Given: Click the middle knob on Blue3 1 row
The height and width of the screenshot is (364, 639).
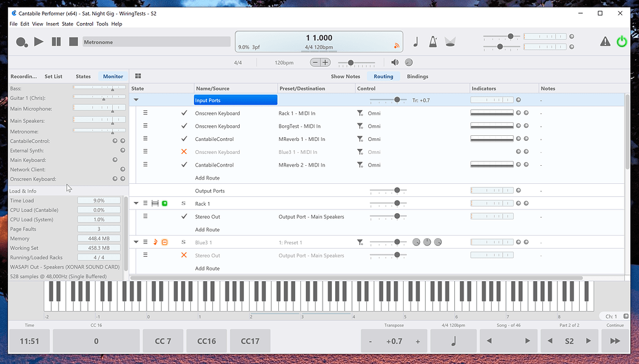Looking at the screenshot, I should (427, 242).
